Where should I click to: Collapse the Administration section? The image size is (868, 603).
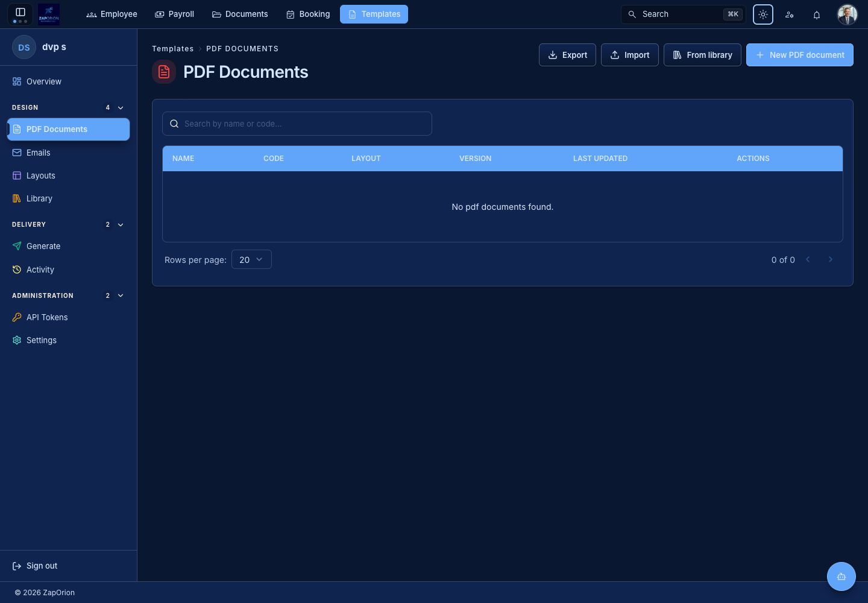click(x=121, y=295)
